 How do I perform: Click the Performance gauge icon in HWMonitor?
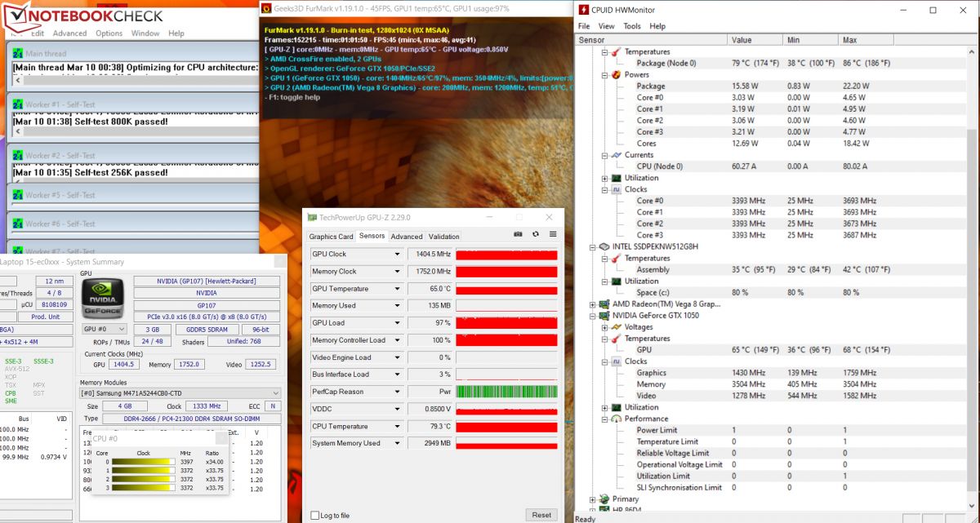616,419
